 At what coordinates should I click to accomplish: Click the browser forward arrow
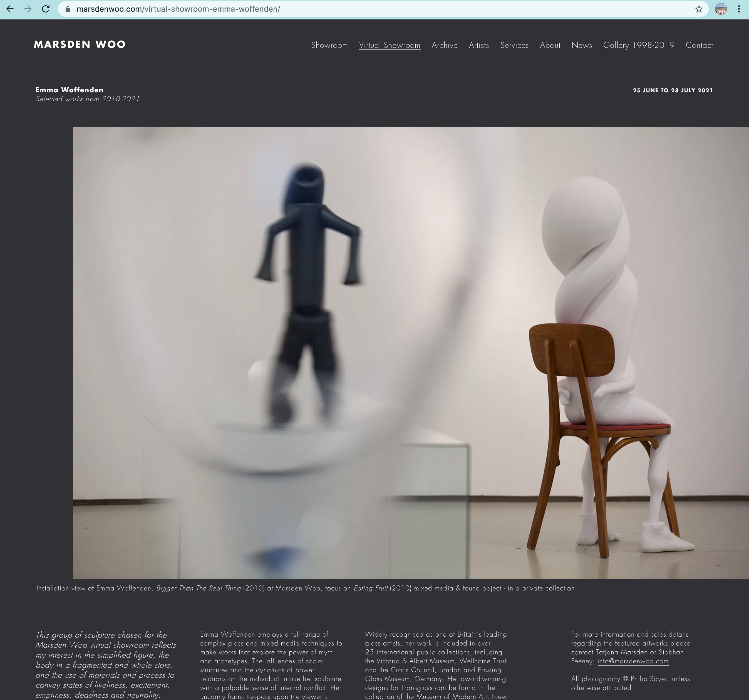pyautogui.click(x=28, y=9)
